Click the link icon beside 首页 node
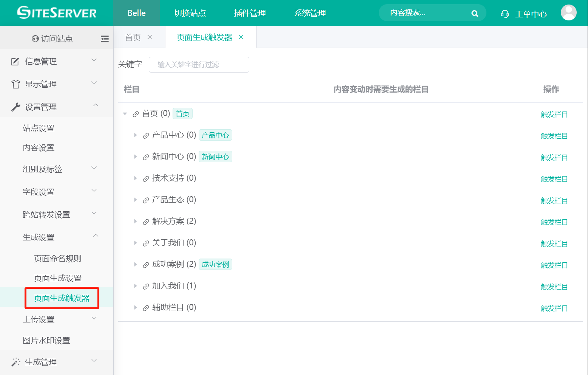Screen dimensions: 588x375 [x=136, y=113]
